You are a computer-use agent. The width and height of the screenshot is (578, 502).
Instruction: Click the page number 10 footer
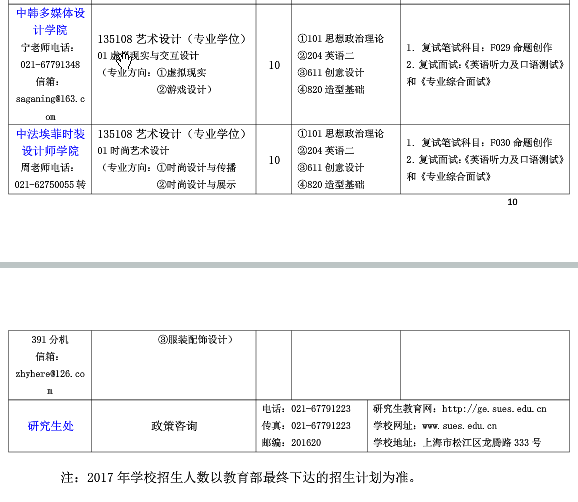pyautogui.click(x=512, y=202)
